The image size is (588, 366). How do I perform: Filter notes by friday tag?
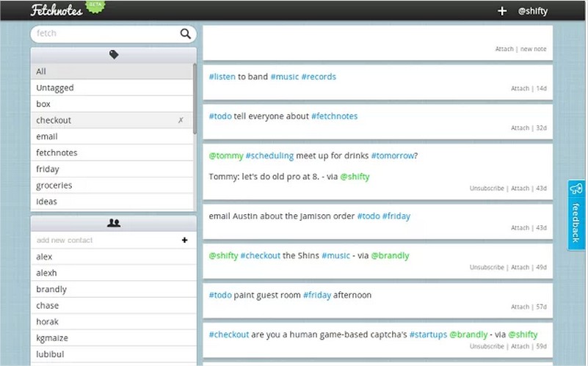point(112,169)
